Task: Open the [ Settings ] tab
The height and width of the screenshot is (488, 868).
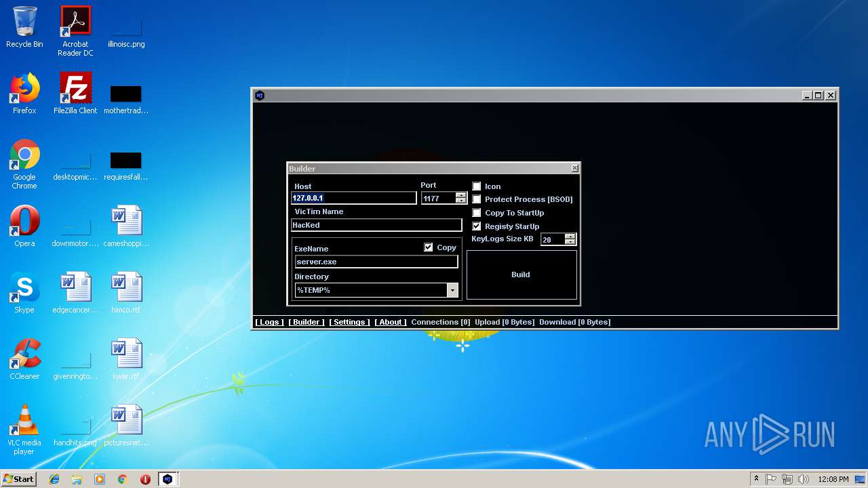Action: click(349, 323)
